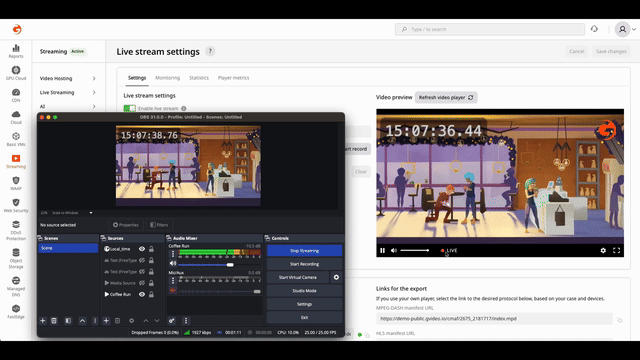
Task: Click the video player settings gear
Action: tap(603, 251)
